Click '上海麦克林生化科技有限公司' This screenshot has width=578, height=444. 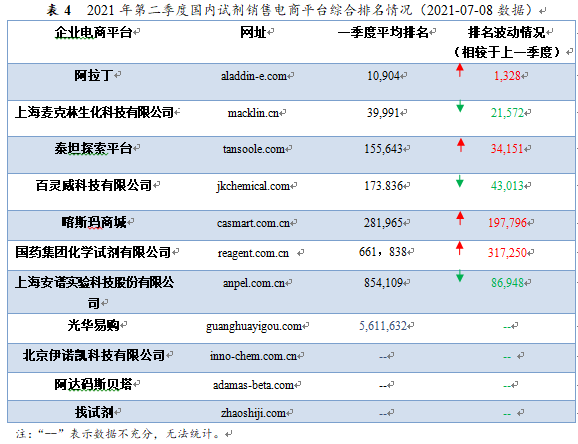(94, 112)
